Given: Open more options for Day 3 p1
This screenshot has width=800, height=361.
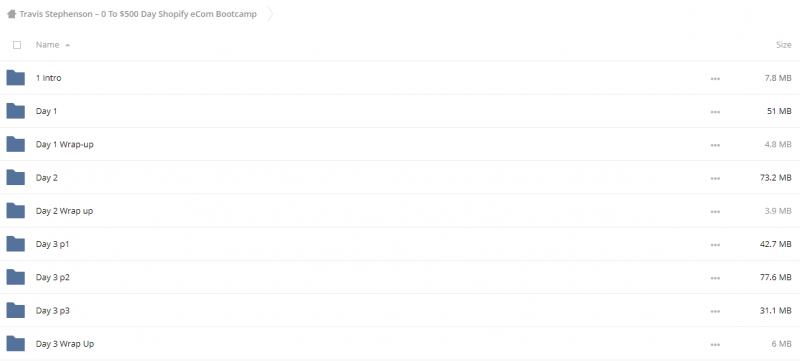Looking at the screenshot, I should pos(715,245).
